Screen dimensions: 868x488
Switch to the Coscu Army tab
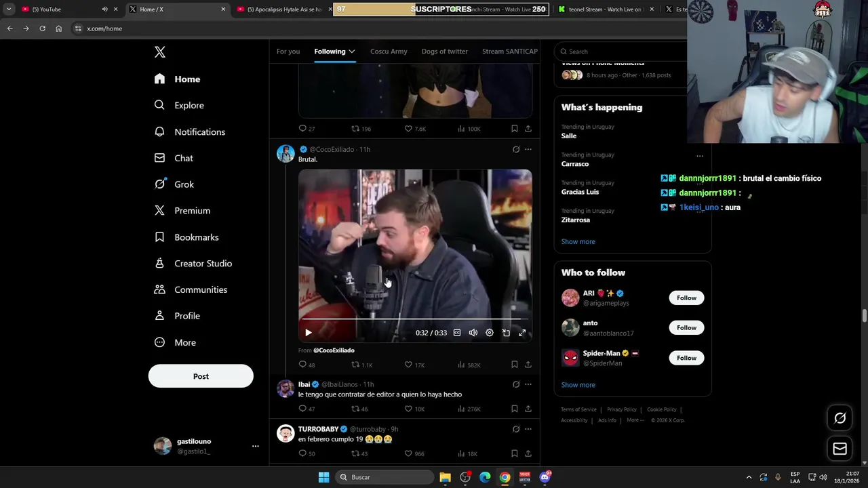(389, 52)
